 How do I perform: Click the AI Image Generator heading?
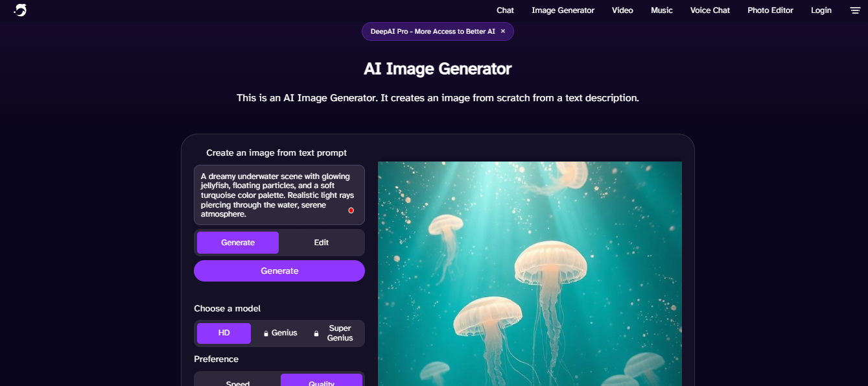[438, 69]
